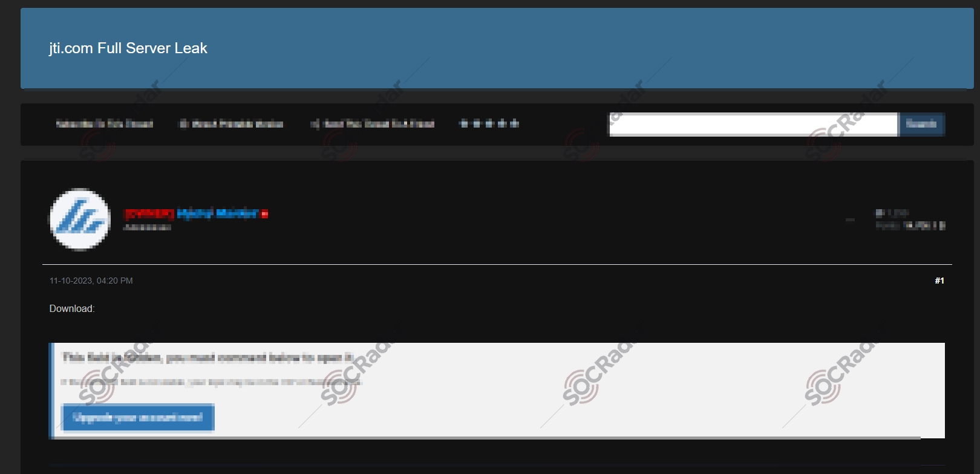Click the middle thread option link with icon
980x474 pixels.
coord(231,124)
